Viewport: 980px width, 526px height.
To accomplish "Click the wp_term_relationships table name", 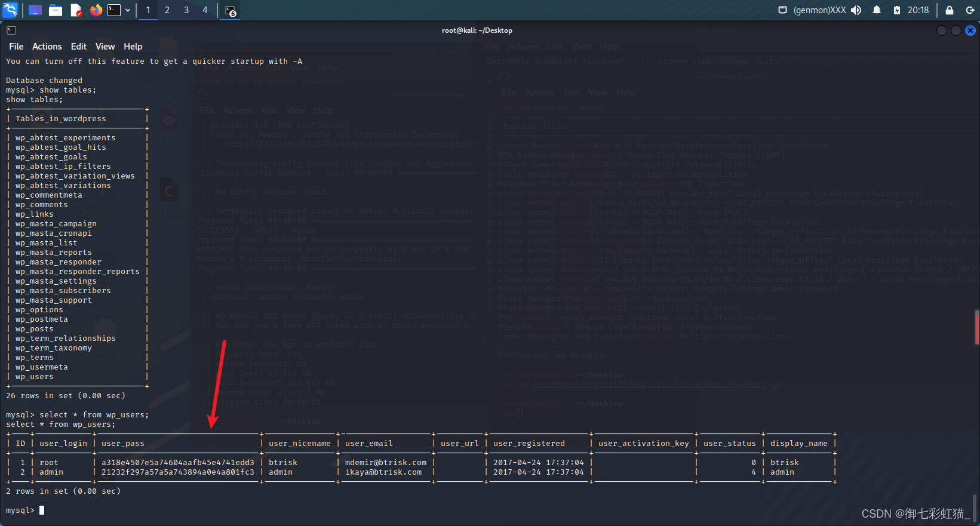I will tap(66, 339).
